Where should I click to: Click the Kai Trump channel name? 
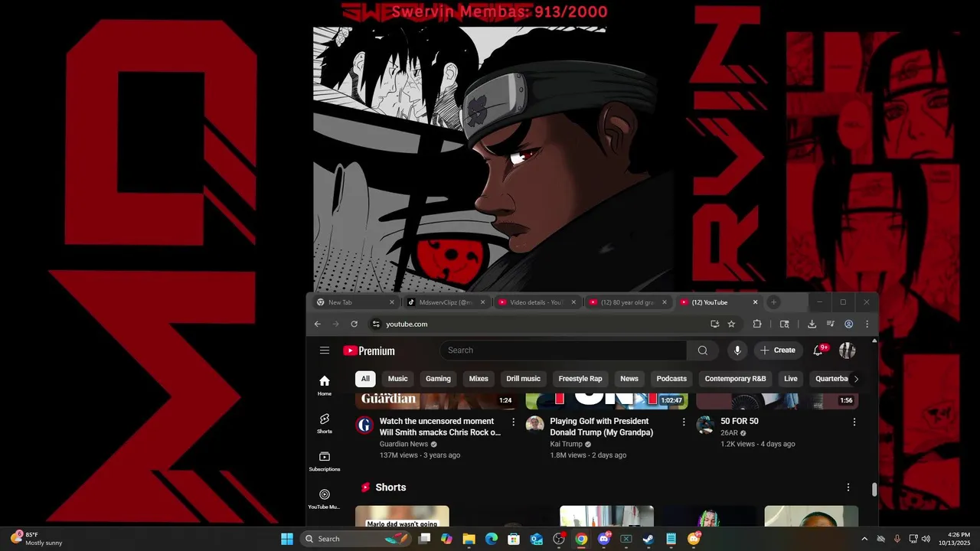566,444
